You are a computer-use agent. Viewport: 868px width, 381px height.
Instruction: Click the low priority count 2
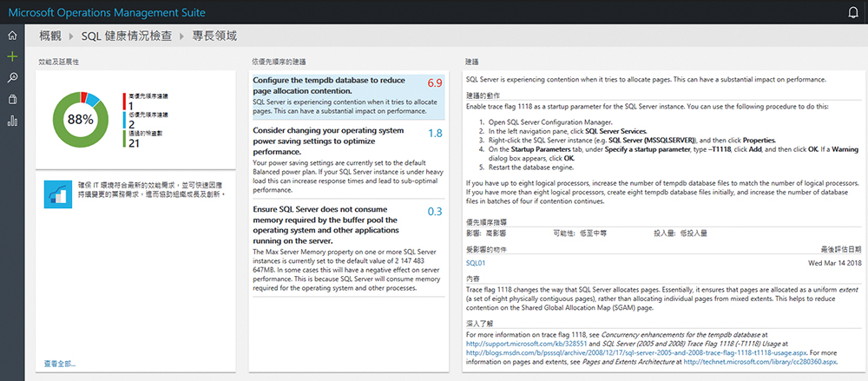(x=131, y=125)
